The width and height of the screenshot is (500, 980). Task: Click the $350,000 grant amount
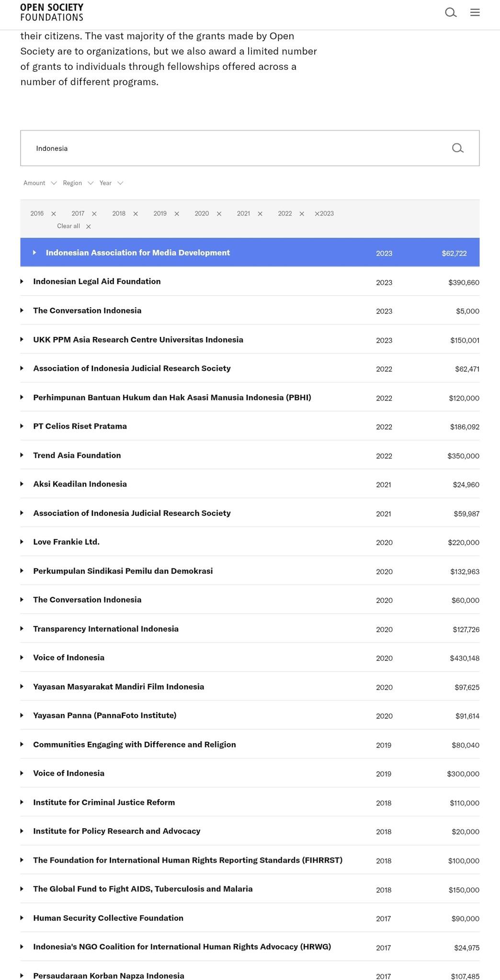click(463, 456)
